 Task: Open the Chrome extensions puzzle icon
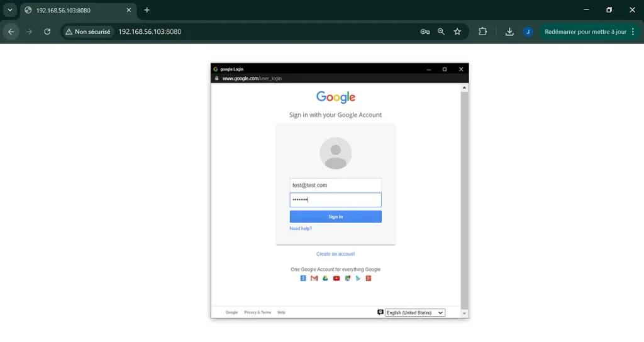(x=483, y=31)
